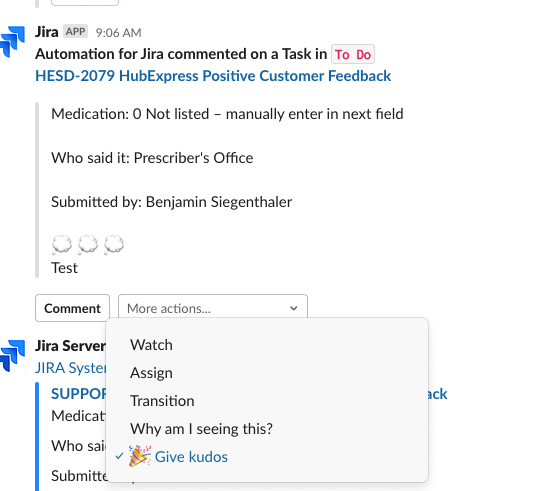The image size is (538, 491).
Task: Click the party popper emoji icon
Action: (139, 456)
